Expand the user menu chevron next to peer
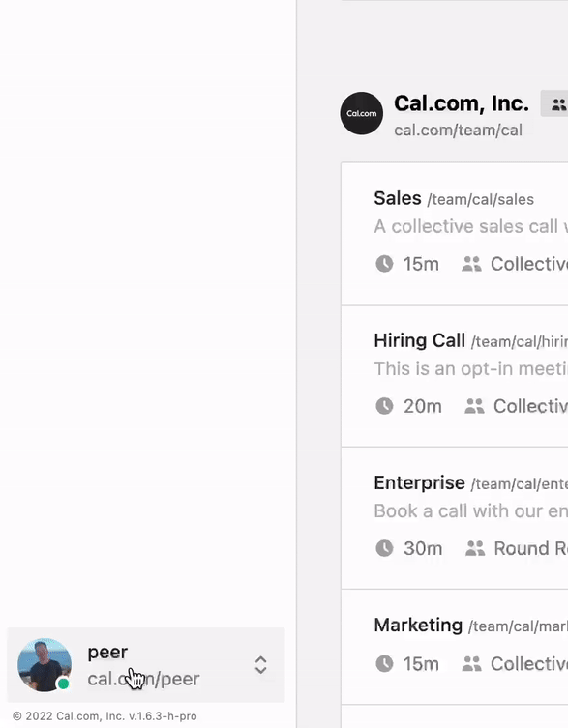This screenshot has height=728, width=568. [x=260, y=665]
